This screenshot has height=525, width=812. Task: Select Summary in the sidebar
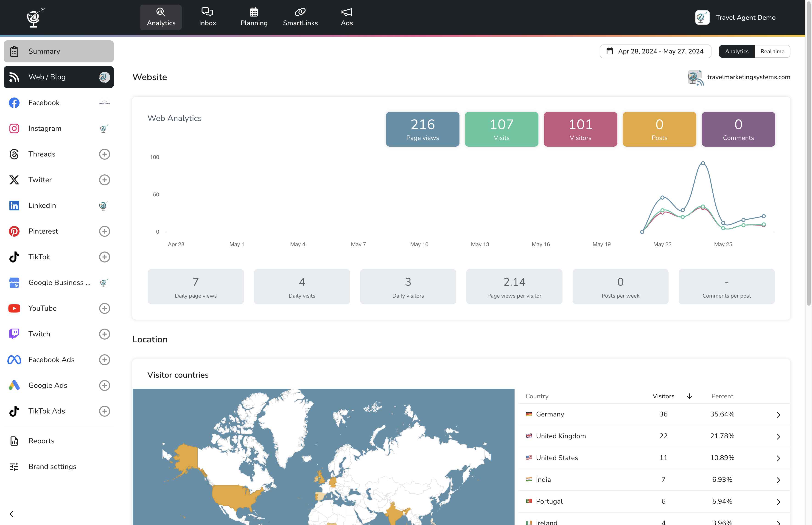(x=59, y=51)
